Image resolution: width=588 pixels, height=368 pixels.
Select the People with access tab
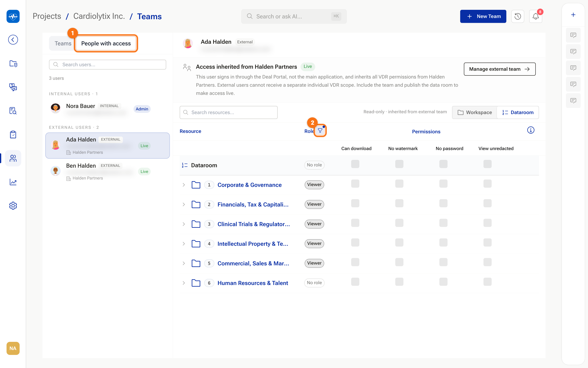(x=106, y=43)
